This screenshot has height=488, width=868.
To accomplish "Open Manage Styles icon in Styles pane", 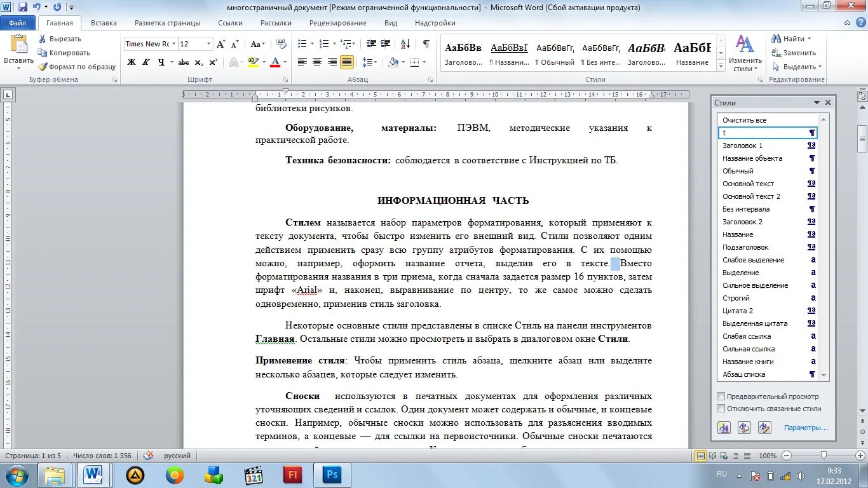I will tap(764, 428).
